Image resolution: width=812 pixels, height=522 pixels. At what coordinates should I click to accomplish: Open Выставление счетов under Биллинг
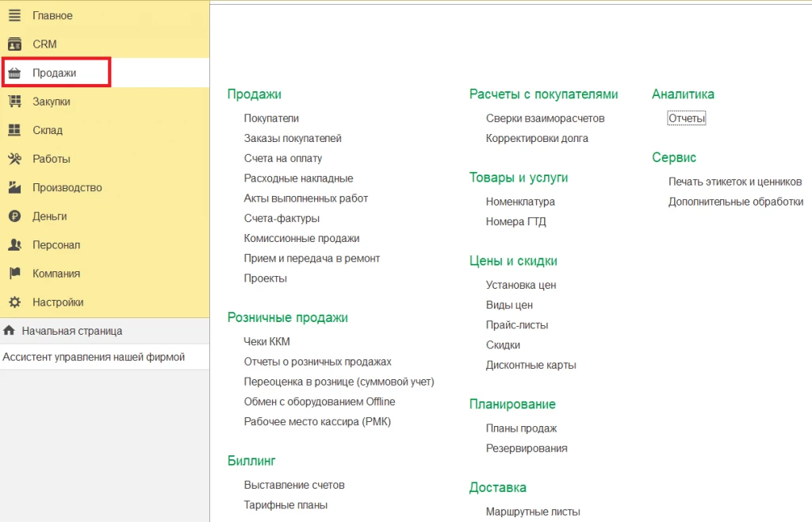(x=294, y=486)
